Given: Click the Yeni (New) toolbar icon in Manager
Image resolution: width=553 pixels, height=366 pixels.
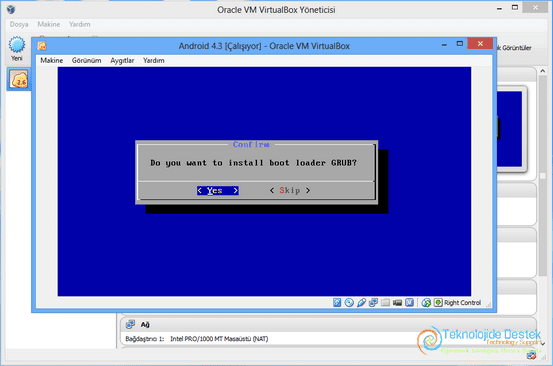Looking at the screenshot, I should (x=17, y=45).
